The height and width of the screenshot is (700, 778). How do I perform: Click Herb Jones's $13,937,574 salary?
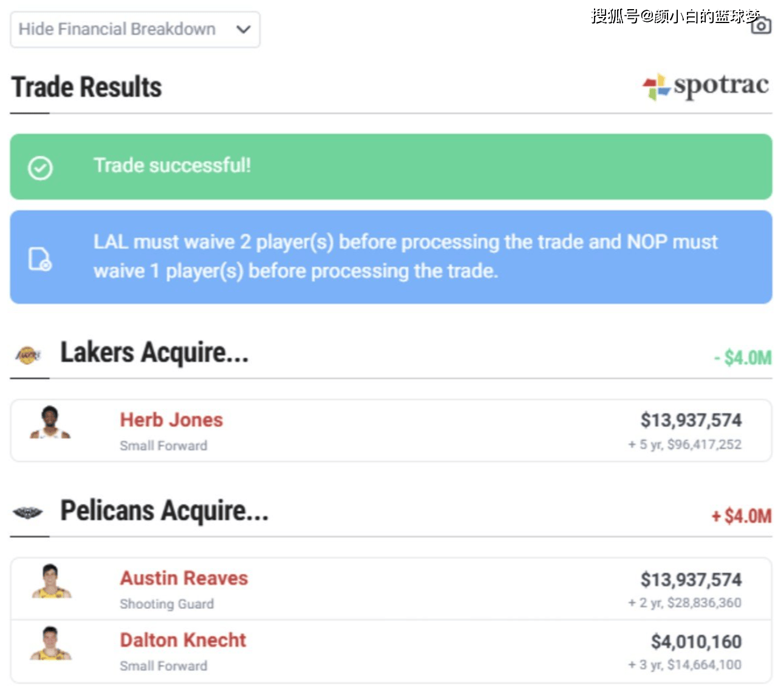click(691, 420)
